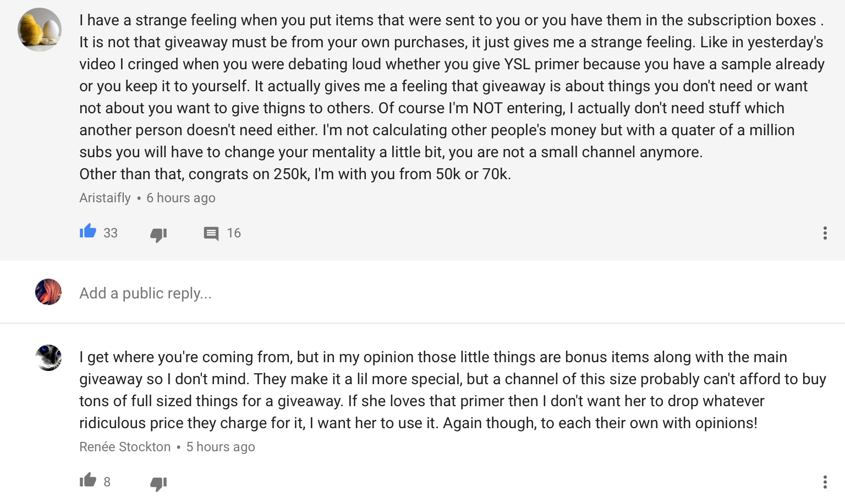Image resolution: width=845 pixels, height=504 pixels.
Task: Click the "5 hours ago" timestamp
Action: coord(220,447)
